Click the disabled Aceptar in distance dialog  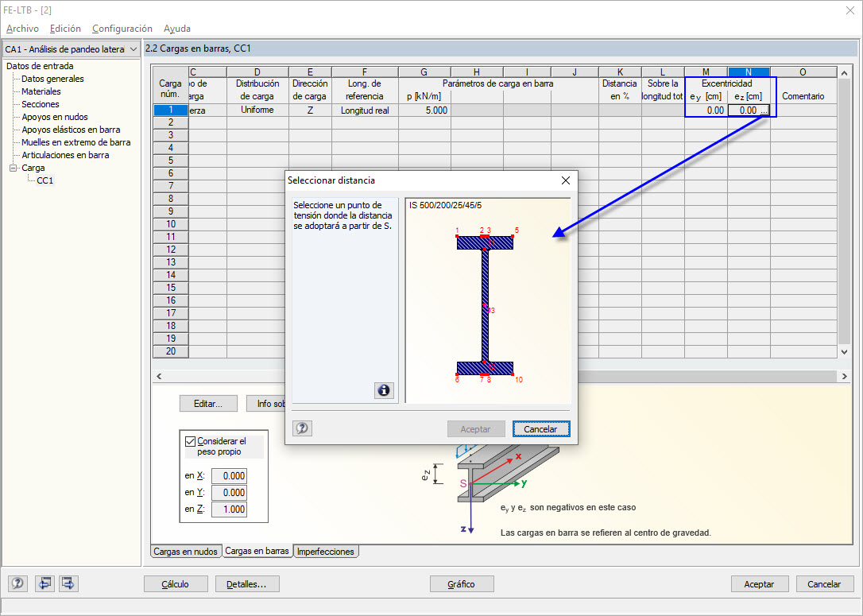(x=475, y=429)
